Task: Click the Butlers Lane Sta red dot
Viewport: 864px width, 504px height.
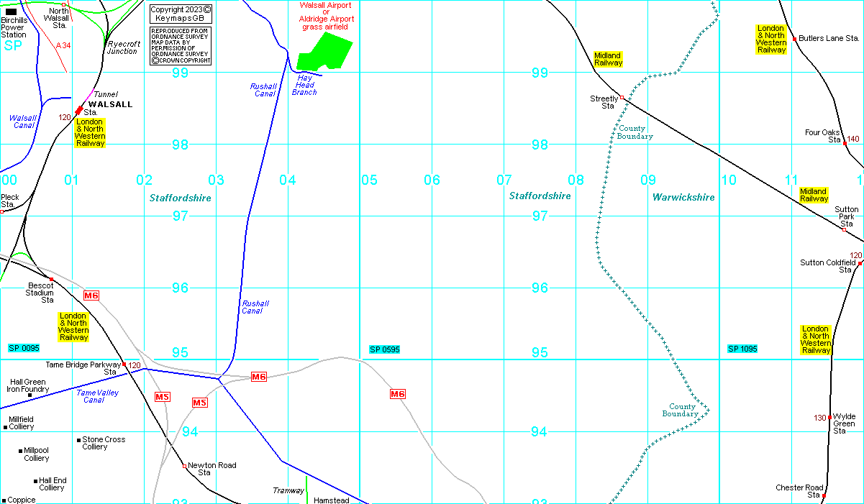Action: (x=794, y=39)
